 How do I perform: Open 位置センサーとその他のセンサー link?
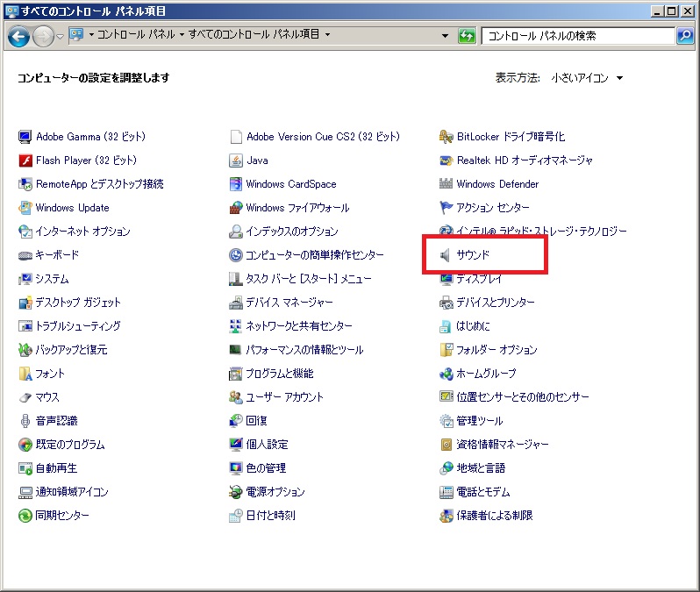click(x=523, y=397)
